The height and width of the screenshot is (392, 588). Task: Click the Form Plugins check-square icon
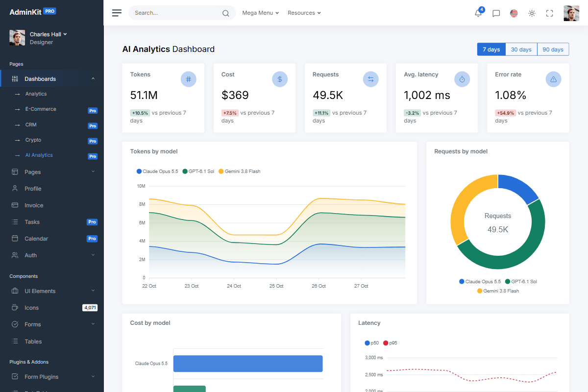point(15,377)
